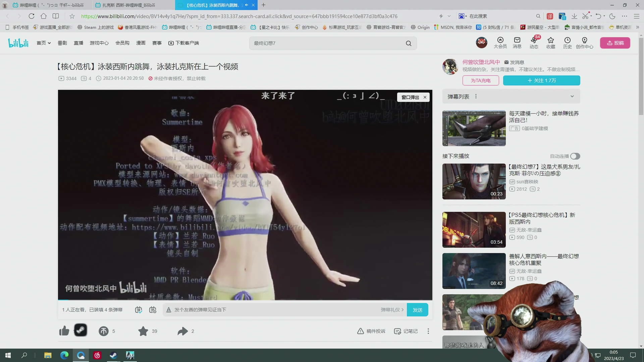Open Windows Start menu
This screenshot has width=644, height=362.
(8, 355)
